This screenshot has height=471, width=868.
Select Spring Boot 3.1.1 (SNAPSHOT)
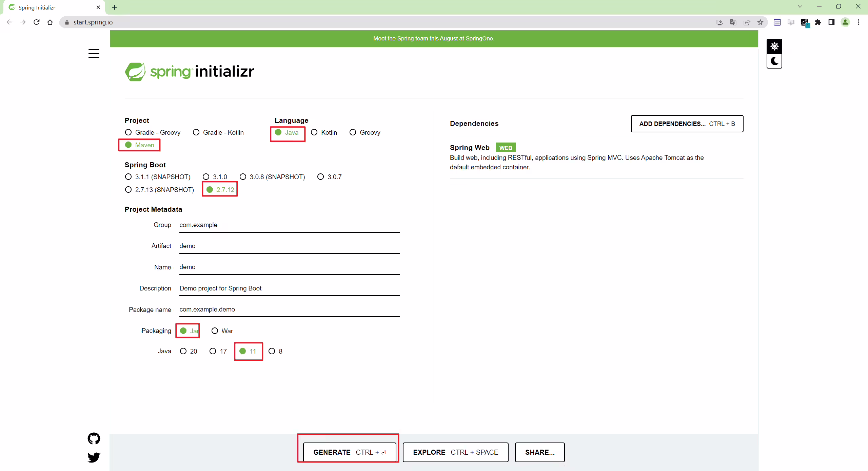tap(158, 177)
